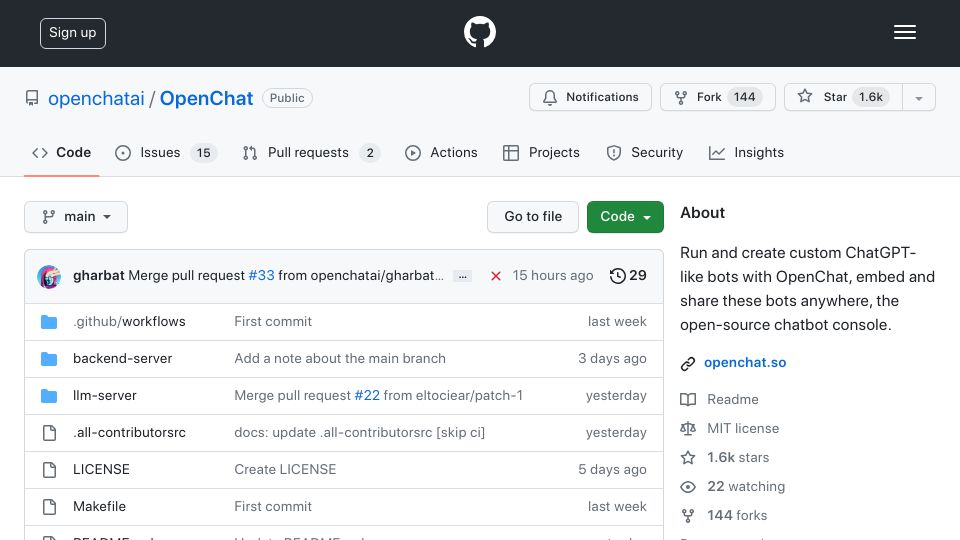Fork the repository with the Fork button
The width and height of the screenshot is (960, 540).
pos(718,97)
